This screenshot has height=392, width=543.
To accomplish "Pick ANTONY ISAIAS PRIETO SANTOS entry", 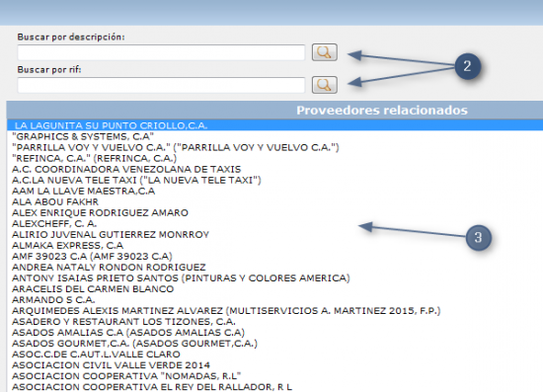I will point(275,278).
